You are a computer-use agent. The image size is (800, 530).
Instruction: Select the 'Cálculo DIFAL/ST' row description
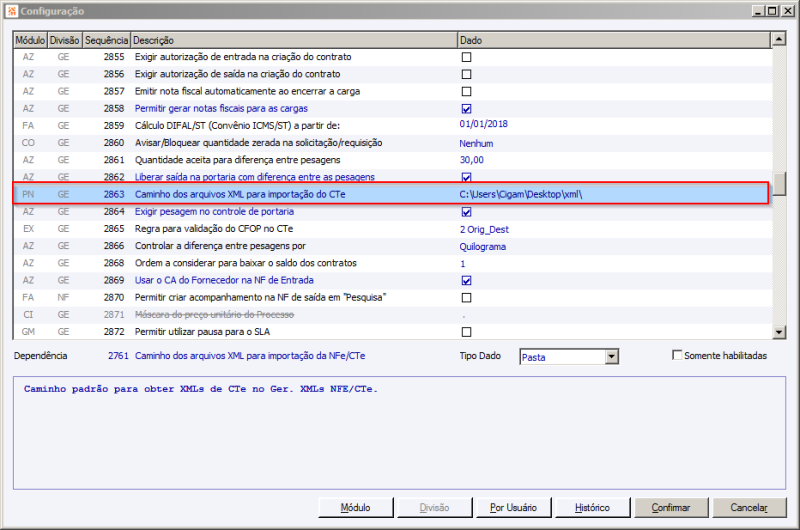(x=237, y=125)
